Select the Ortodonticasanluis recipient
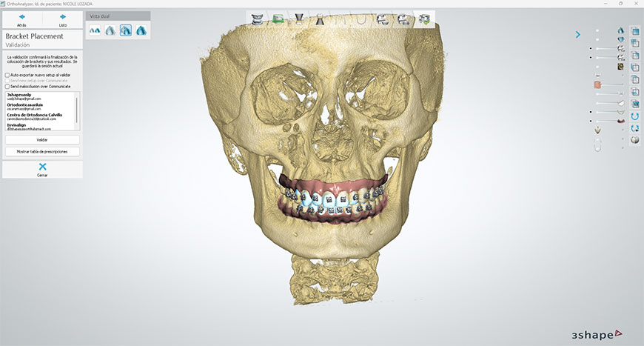Image resolution: width=644 pixels, height=346 pixels. click(x=24, y=105)
